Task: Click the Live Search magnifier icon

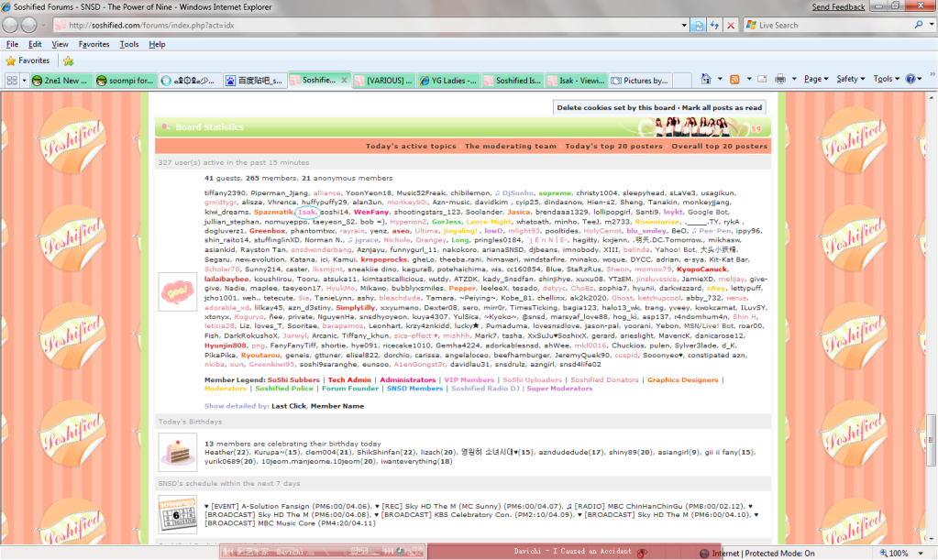Action: 919,25
